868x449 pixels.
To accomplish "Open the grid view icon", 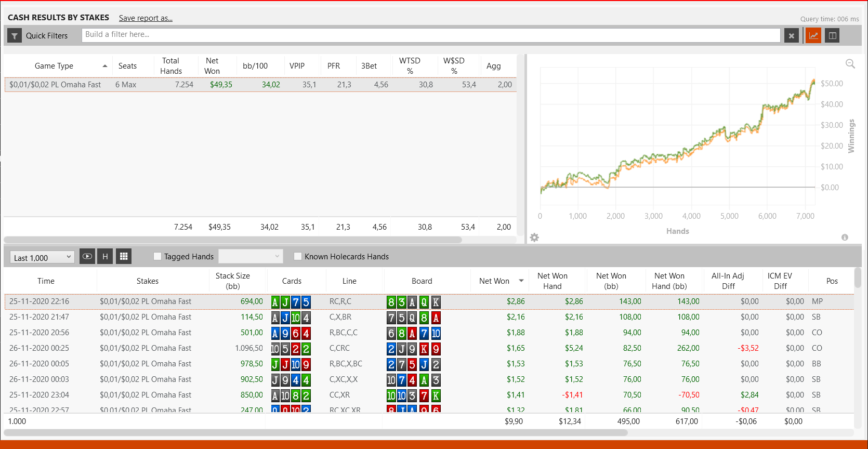I will click(124, 256).
